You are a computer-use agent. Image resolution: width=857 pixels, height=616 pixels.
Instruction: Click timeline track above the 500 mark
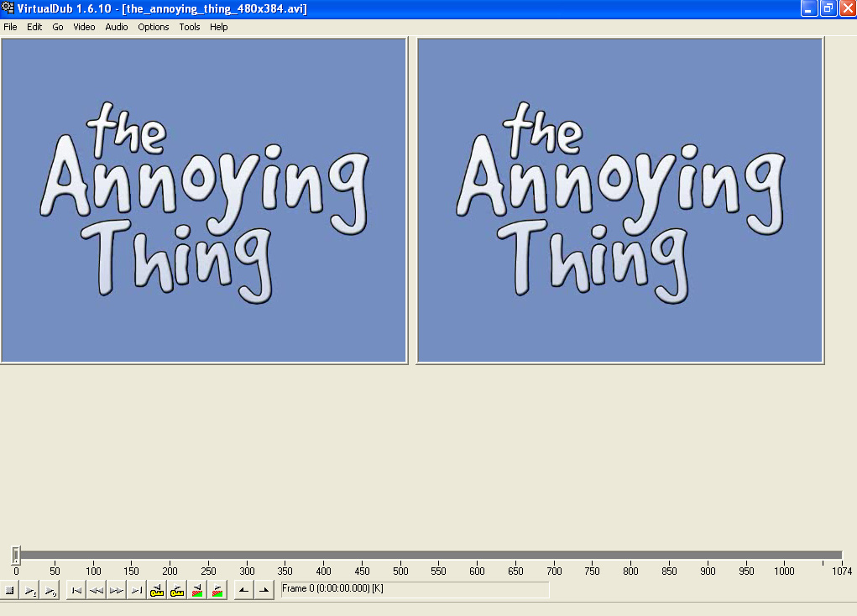(x=400, y=556)
